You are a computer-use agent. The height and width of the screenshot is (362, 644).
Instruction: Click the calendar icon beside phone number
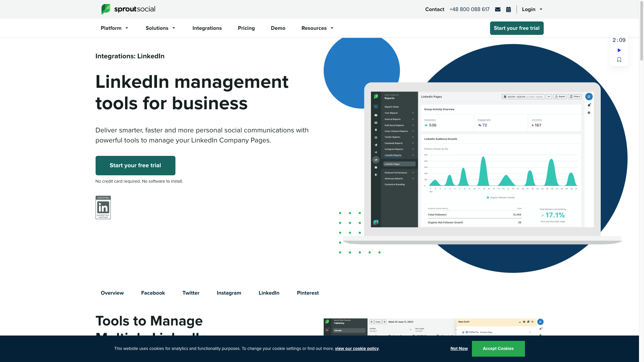tap(508, 9)
